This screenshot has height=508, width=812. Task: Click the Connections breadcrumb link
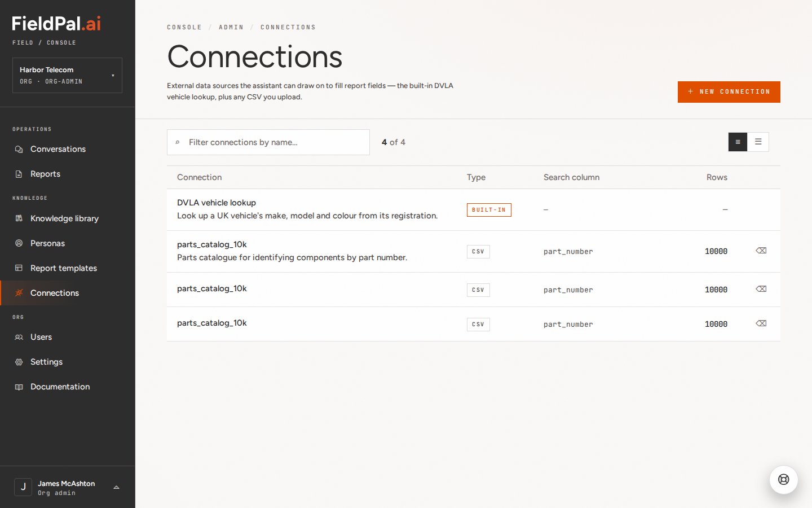pyautogui.click(x=288, y=27)
